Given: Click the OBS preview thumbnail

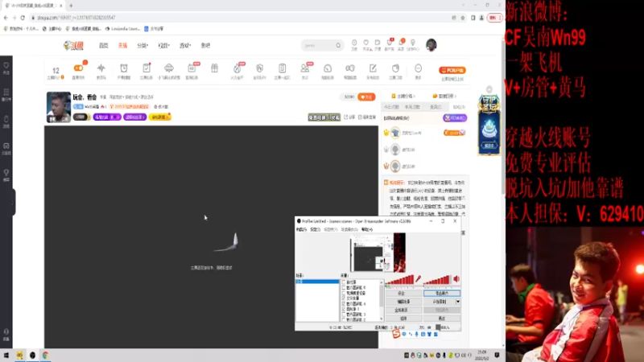Looking at the screenshot, I should [x=378, y=253].
